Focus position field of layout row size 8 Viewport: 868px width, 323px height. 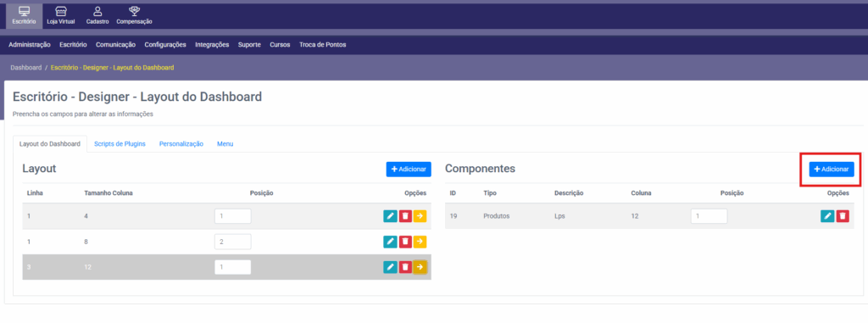coord(233,242)
